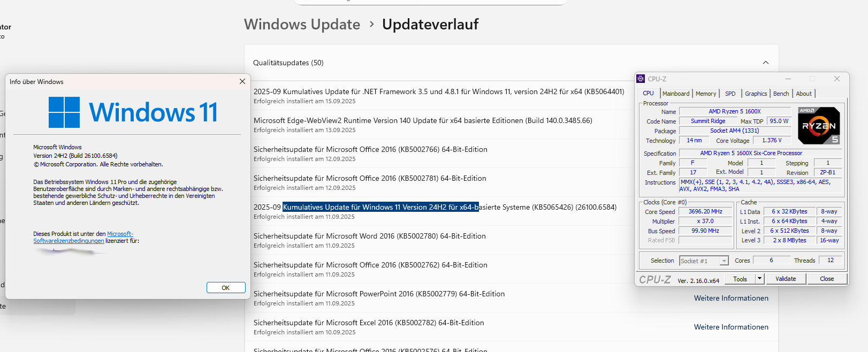Screen dimensions: 868x352
Task: Select the .NET Framework KB5064401 update entry
Action: pyautogui.click(x=439, y=96)
